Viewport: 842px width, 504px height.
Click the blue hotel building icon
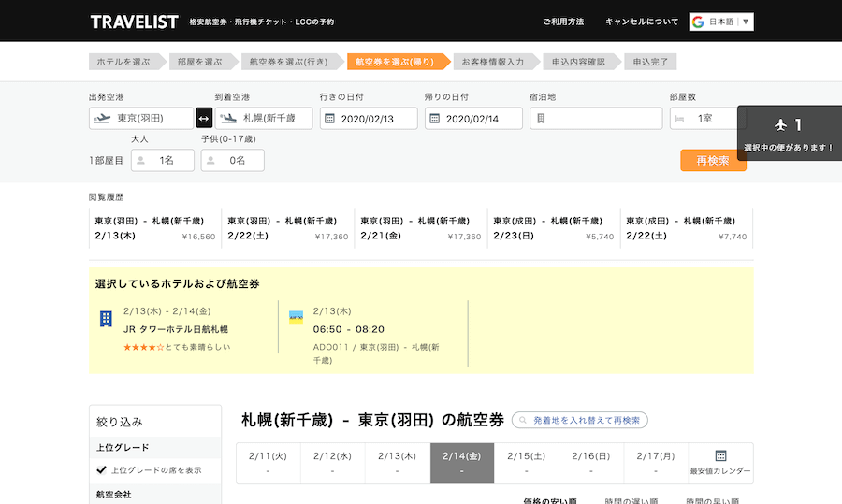tap(106, 319)
